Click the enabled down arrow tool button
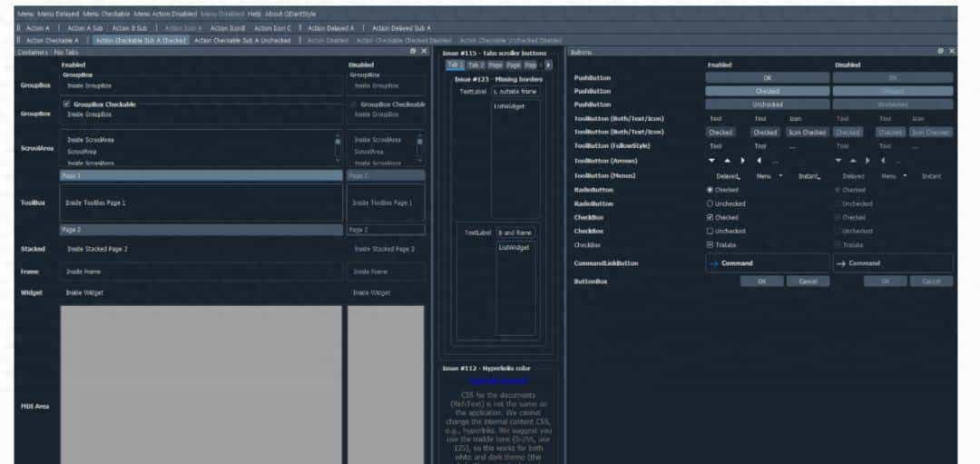The height and width of the screenshot is (464, 980). pos(712,161)
